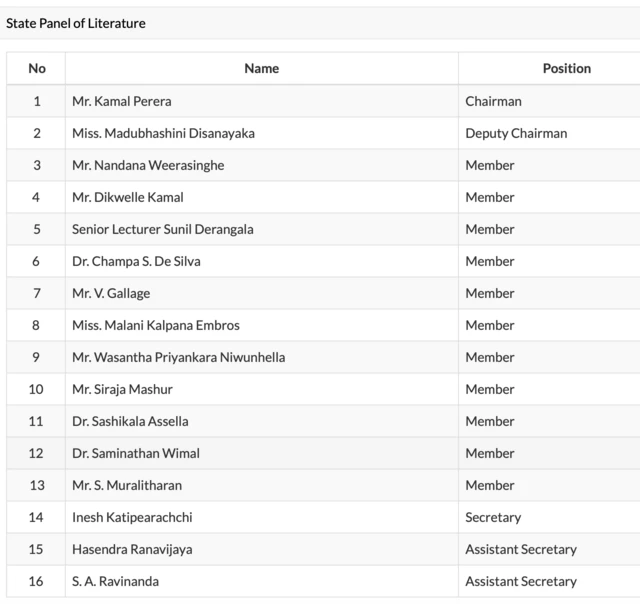
Task: Click the Mr. Dikwelle Kamal entry
Action: [x=128, y=197]
